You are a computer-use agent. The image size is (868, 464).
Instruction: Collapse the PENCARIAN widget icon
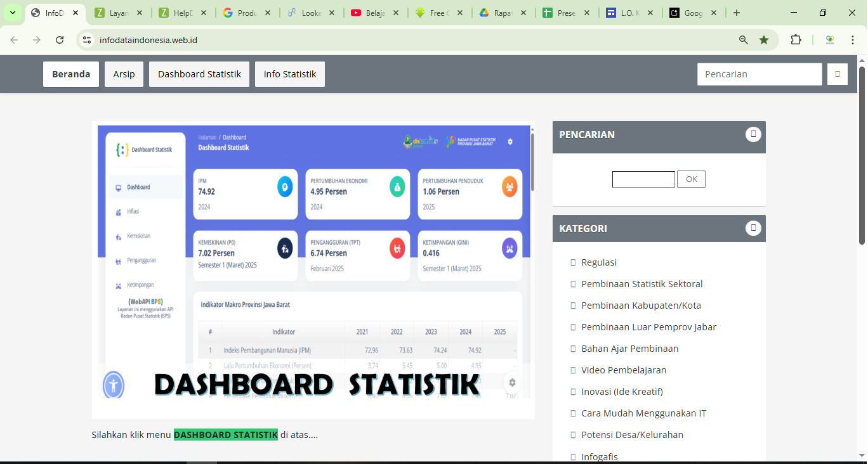[x=753, y=134]
